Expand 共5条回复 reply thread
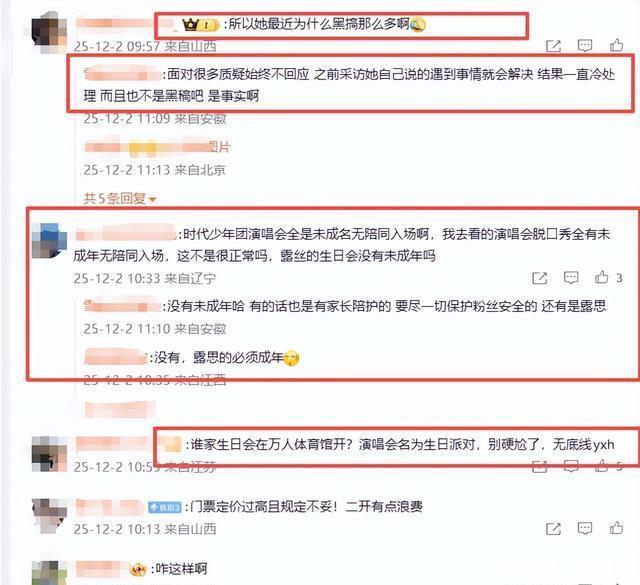The width and height of the screenshot is (640, 585). (x=120, y=199)
